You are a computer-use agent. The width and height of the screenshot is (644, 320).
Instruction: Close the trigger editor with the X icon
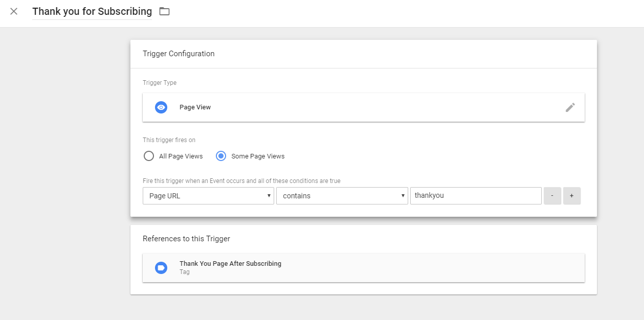(14, 11)
